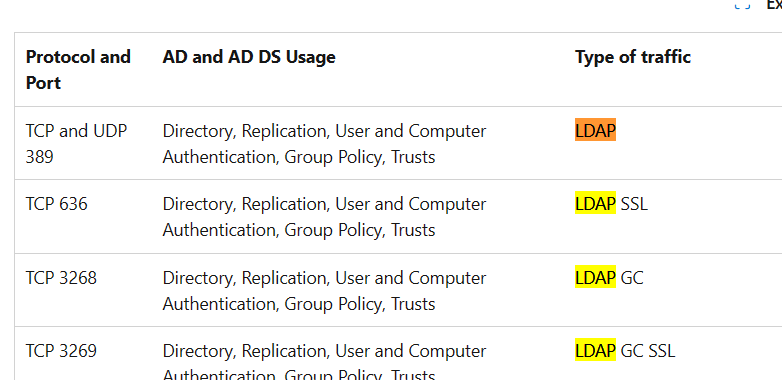The width and height of the screenshot is (782, 380).
Task: Click the SSL text after LDAP in the 636 row
Action: [x=634, y=203]
